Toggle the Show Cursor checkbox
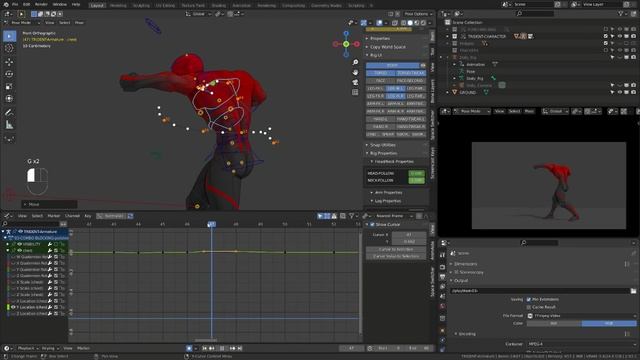 372,225
